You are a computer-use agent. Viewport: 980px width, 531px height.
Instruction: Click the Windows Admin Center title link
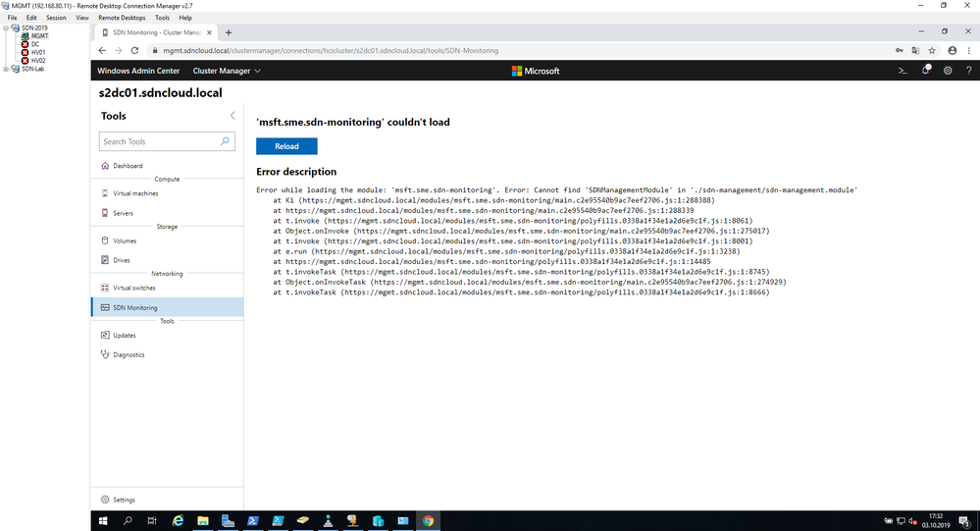(x=138, y=71)
